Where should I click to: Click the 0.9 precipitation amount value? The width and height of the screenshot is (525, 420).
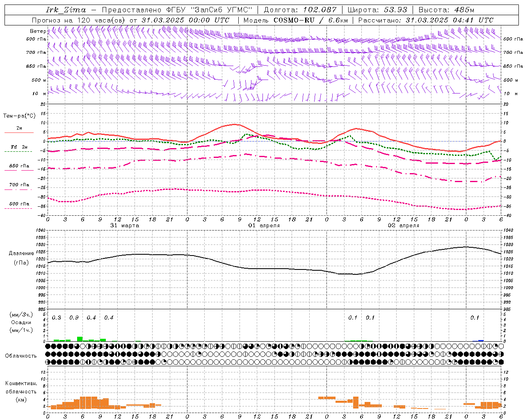74,318
